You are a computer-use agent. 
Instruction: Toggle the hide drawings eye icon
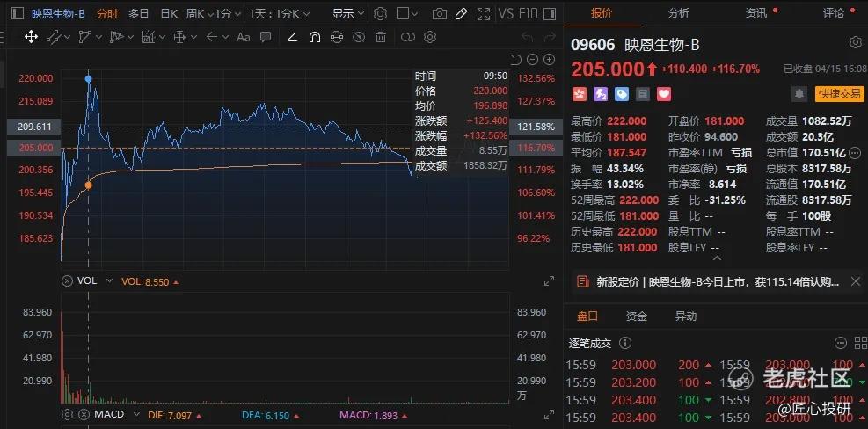pyautogui.click(x=359, y=37)
